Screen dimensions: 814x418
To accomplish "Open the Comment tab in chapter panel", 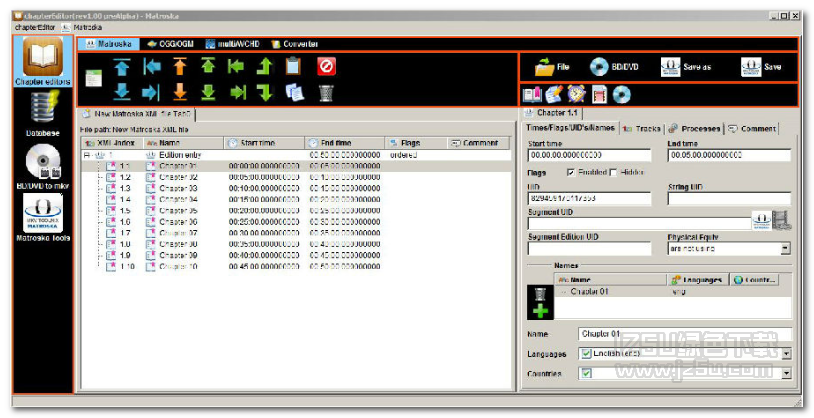I will pos(752,128).
